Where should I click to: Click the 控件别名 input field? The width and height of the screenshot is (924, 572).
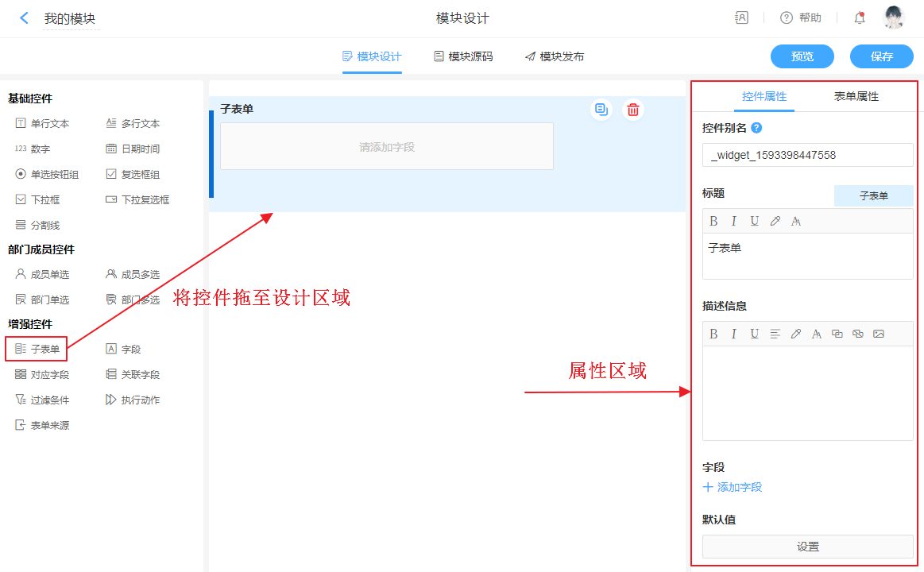807,156
